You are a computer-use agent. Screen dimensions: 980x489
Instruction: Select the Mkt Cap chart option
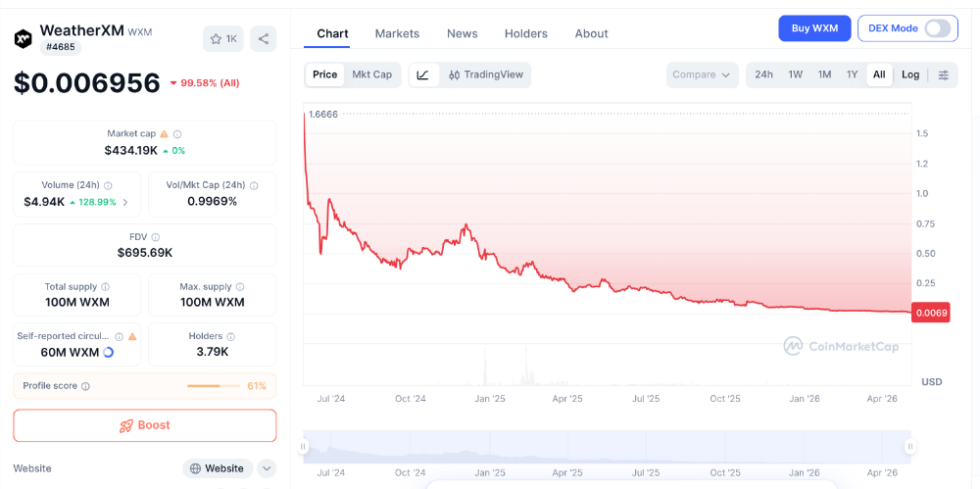pyautogui.click(x=371, y=75)
